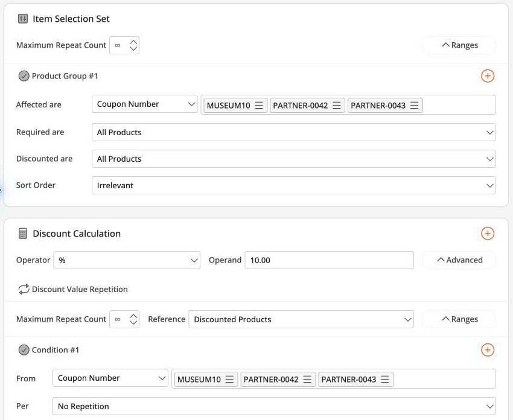Collapse Ranges in Discount Value Repetition
The image size is (513, 420).
459,319
